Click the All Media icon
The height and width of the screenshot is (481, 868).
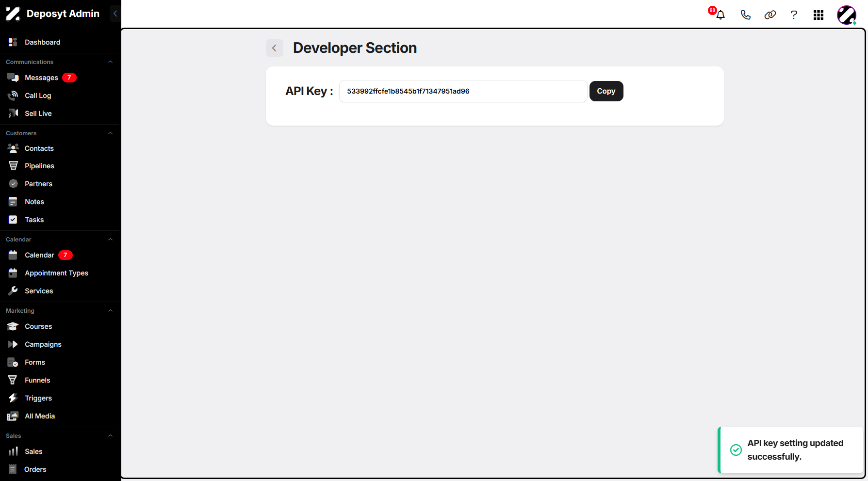13,416
